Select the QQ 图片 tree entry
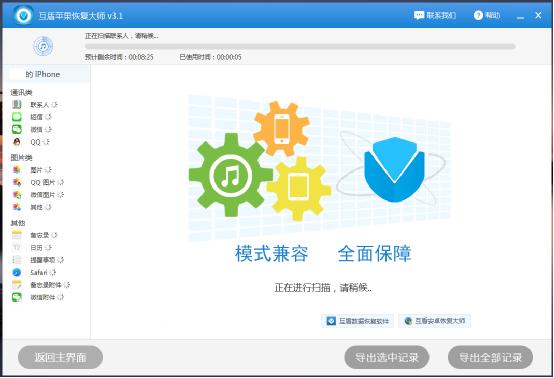 click(x=42, y=182)
